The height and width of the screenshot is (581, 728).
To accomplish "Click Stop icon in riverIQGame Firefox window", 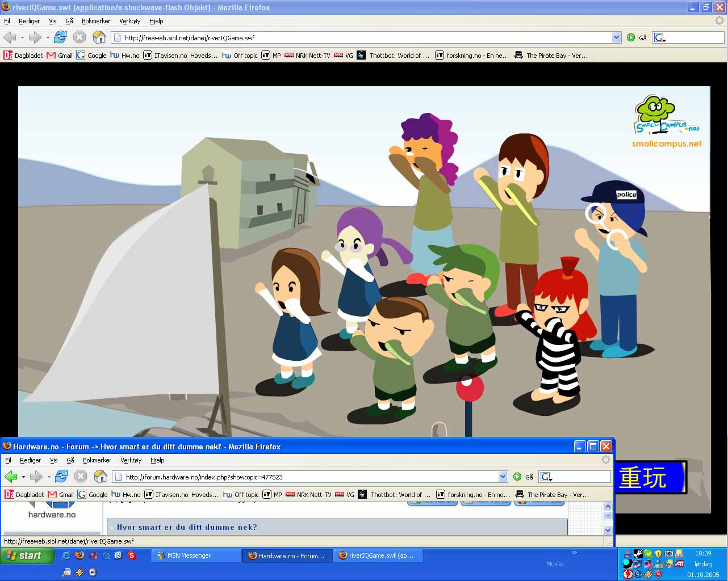I will [80, 37].
